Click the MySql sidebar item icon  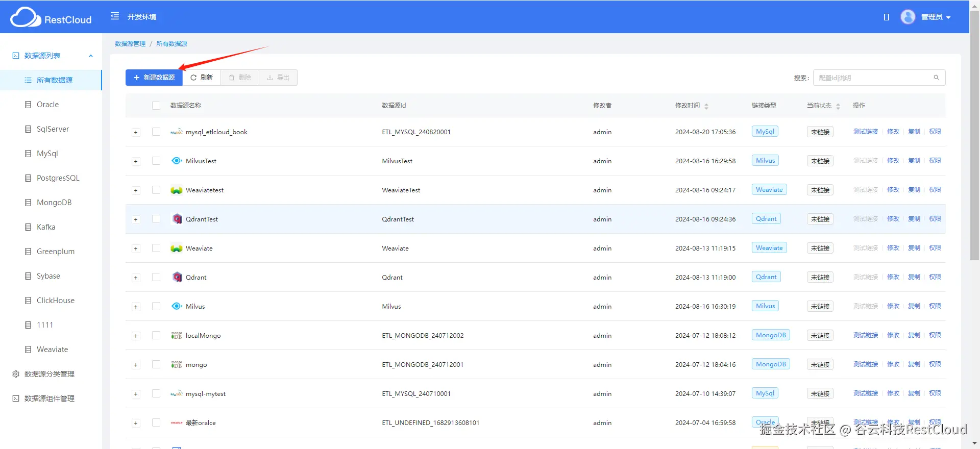28,154
